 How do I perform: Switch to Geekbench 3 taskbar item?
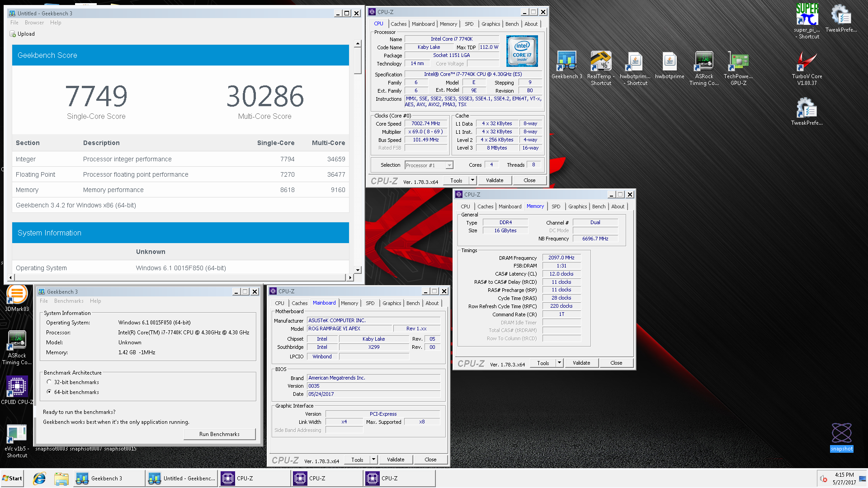(109, 478)
